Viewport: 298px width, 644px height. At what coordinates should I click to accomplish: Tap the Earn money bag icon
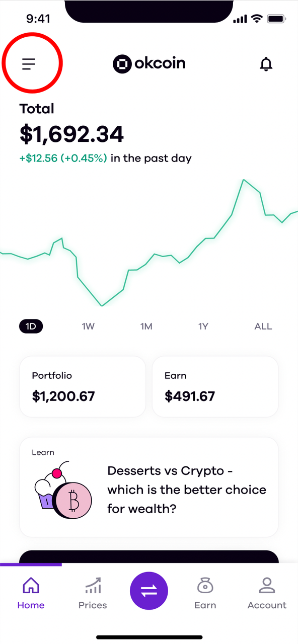click(x=205, y=586)
